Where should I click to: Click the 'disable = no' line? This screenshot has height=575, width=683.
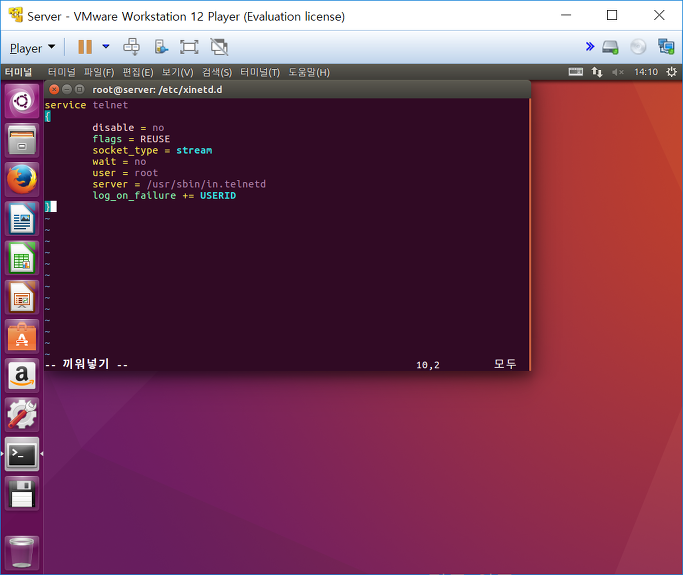pyautogui.click(x=128, y=128)
